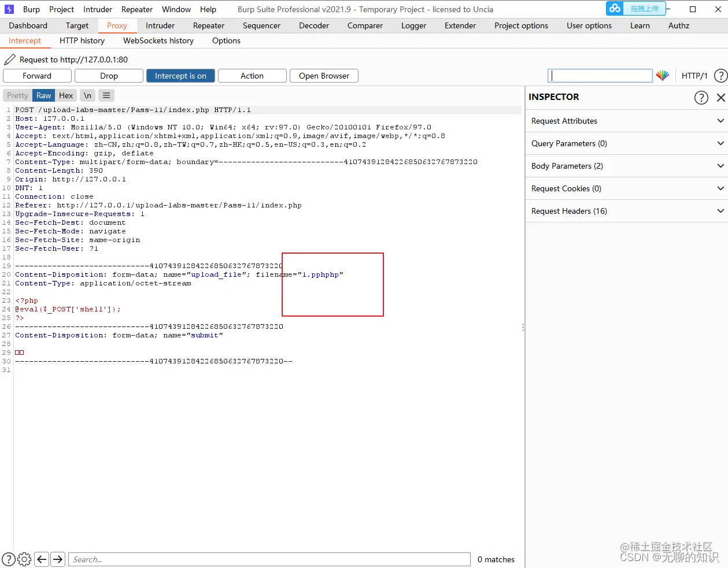Switch the editor to Raw view
The image size is (728, 568).
[x=44, y=95]
